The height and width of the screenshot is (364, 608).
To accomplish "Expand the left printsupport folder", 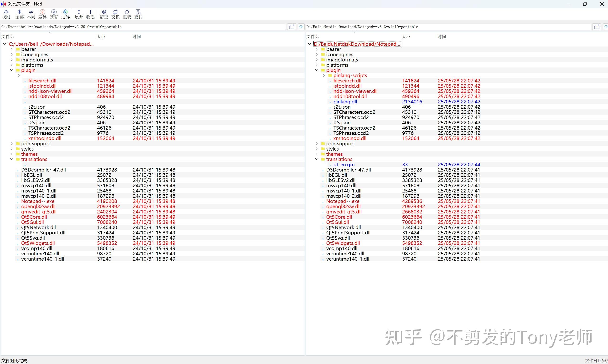I will 11,143.
